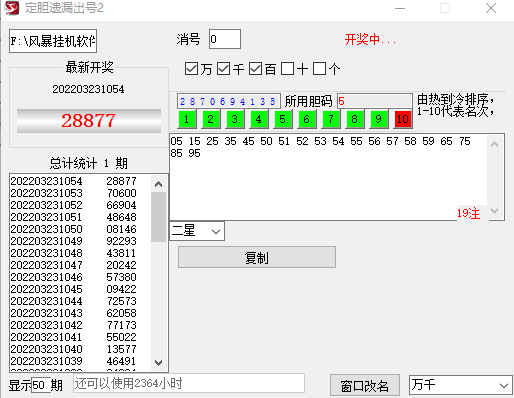Select green rank button 5
Image resolution: width=514 pixels, height=398 pixels.
coord(282,119)
